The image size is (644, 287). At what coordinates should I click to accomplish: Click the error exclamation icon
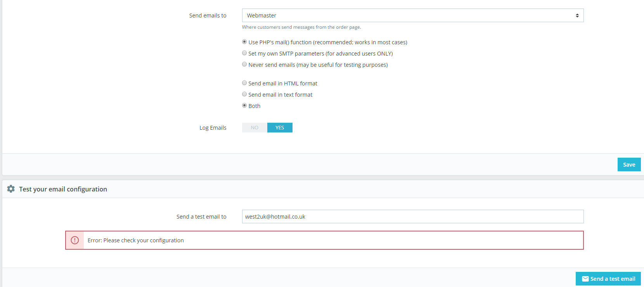pyautogui.click(x=75, y=240)
